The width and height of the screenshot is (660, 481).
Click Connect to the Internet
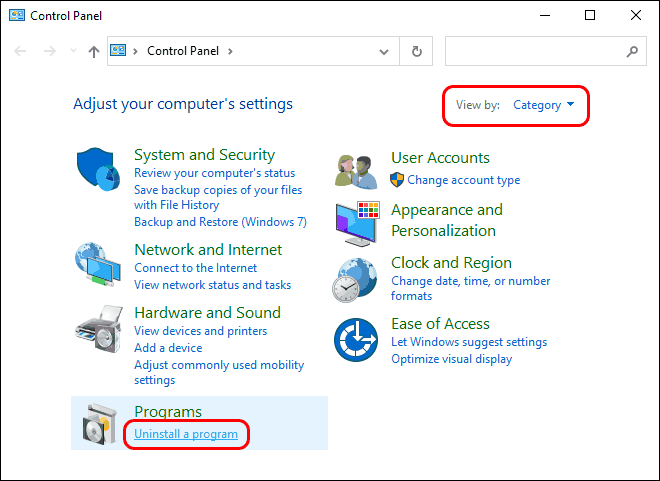pyautogui.click(x=195, y=268)
